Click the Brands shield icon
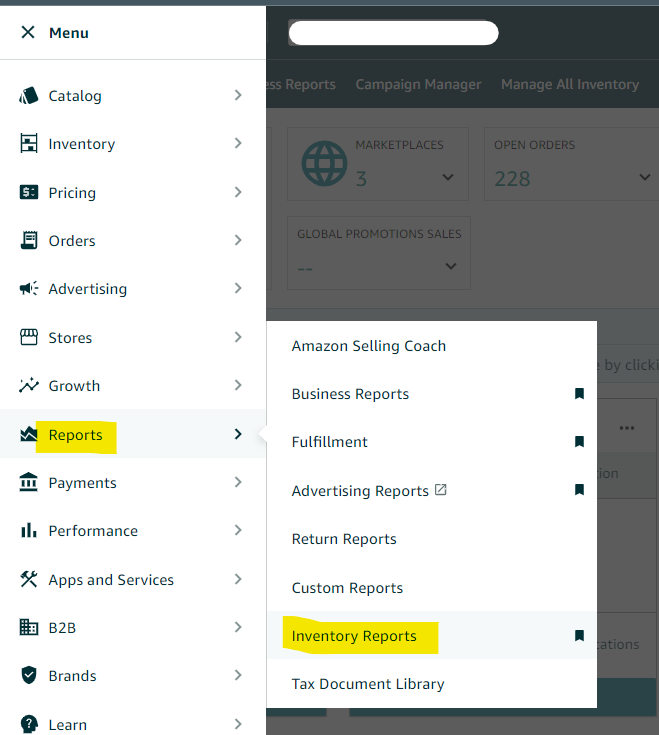659x735 pixels. (x=29, y=675)
